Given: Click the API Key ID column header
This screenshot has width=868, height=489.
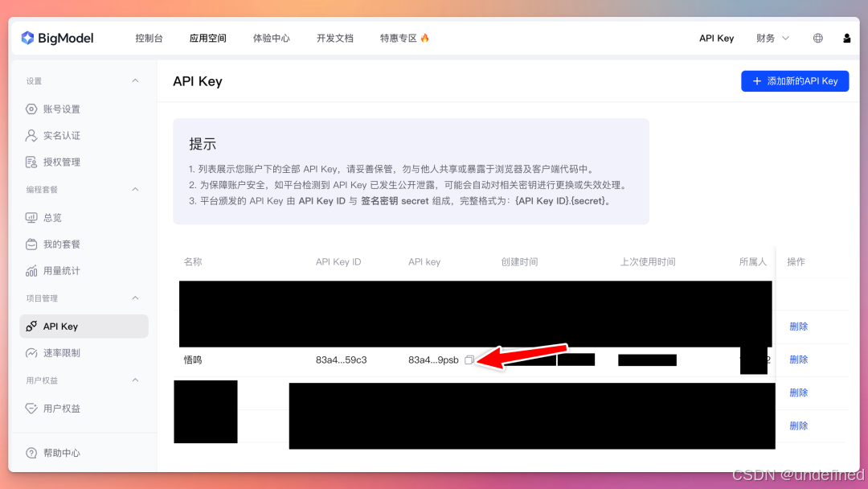Looking at the screenshot, I should pyautogui.click(x=338, y=262).
